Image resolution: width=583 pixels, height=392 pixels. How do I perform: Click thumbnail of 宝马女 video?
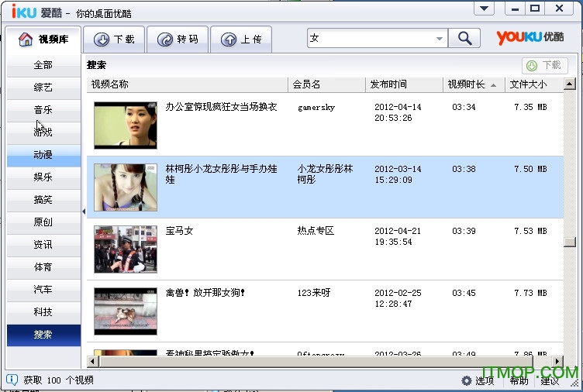coord(125,249)
